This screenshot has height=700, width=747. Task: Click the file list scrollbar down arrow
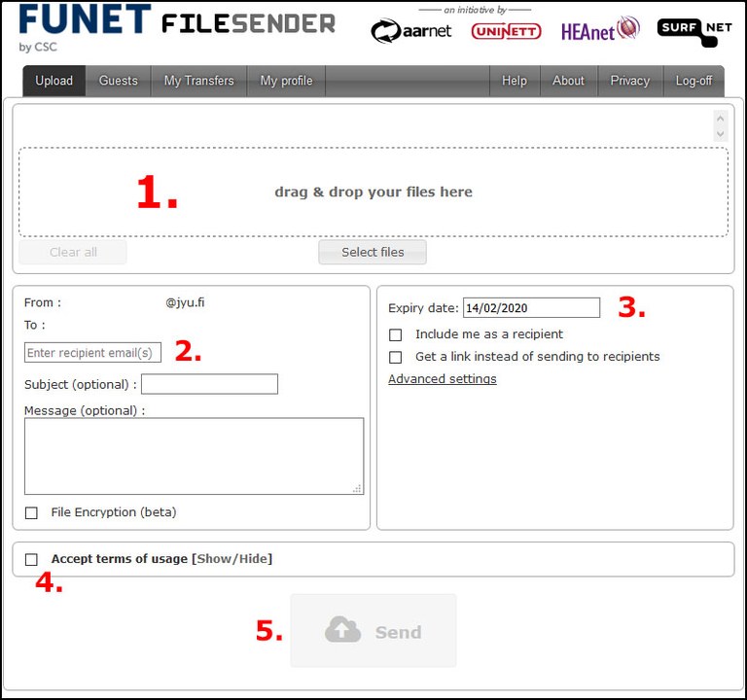point(721,134)
